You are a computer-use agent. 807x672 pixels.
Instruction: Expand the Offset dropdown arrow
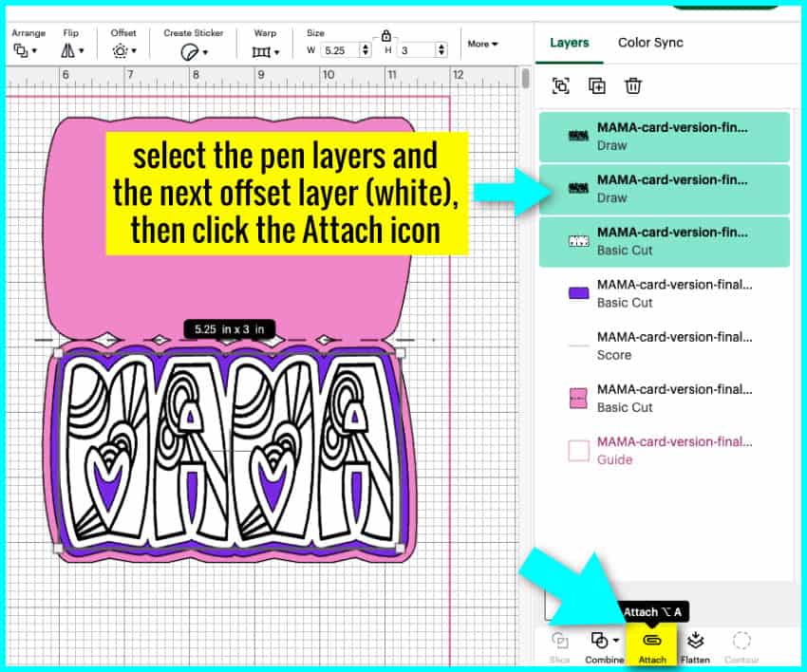(x=134, y=51)
